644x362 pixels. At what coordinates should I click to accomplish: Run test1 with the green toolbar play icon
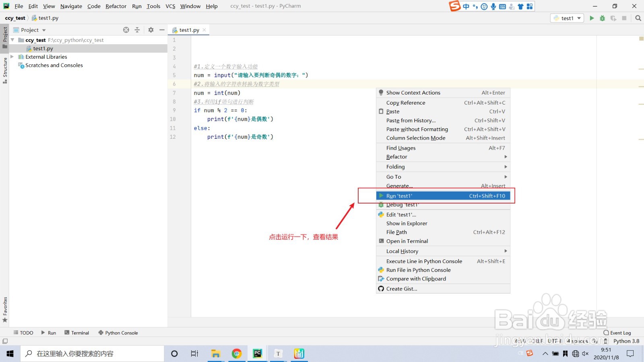[x=592, y=18]
